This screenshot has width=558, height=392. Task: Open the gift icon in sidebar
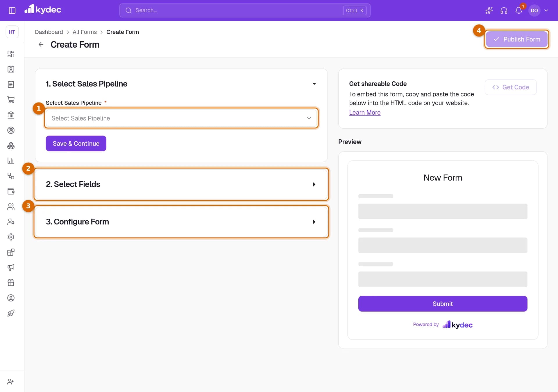(11, 283)
